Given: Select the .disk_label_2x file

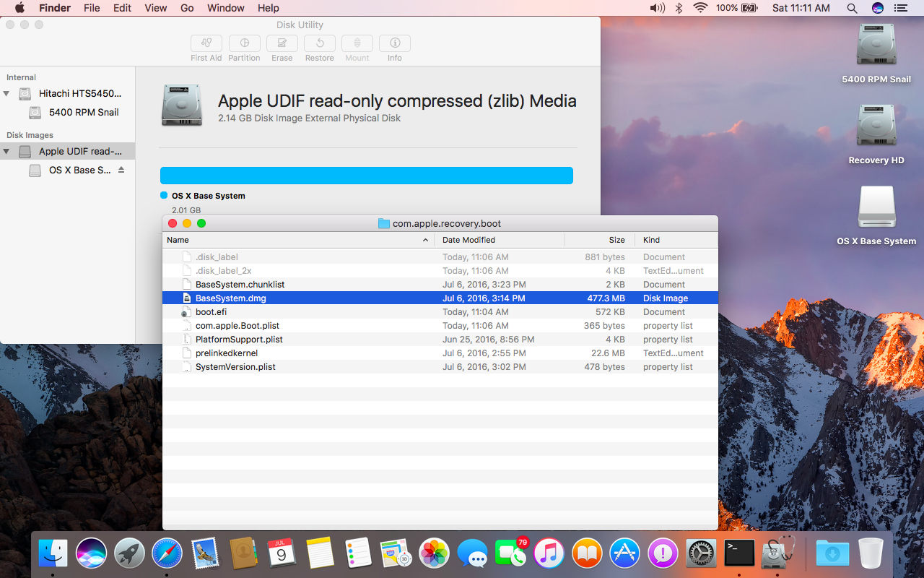Looking at the screenshot, I should [440, 271].
